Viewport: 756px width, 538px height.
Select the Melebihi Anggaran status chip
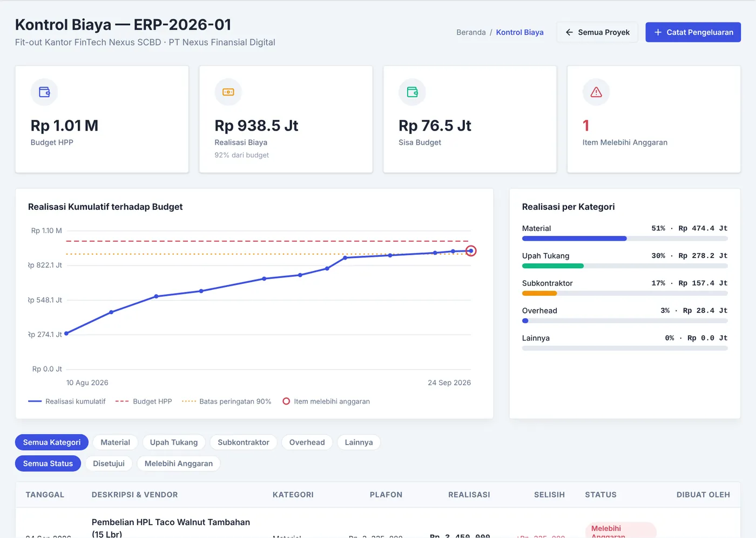(x=179, y=464)
